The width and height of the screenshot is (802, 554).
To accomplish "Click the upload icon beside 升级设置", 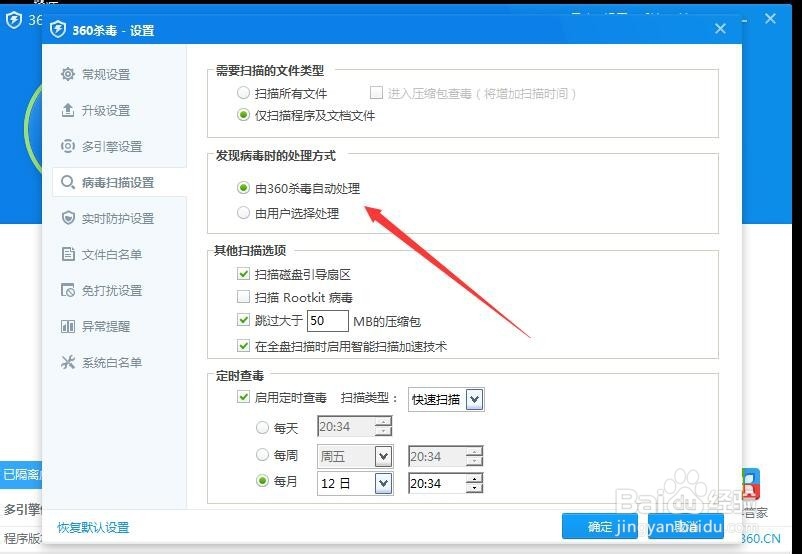I will coord(68,110).
